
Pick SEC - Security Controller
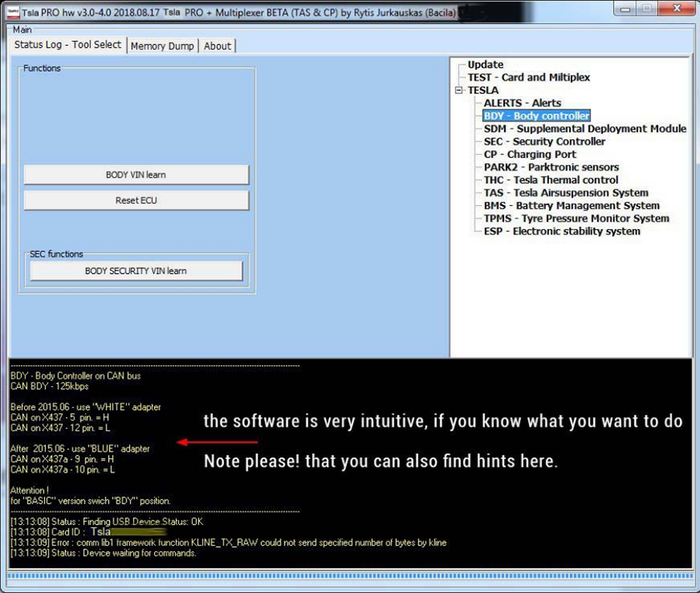coord(544,141)
